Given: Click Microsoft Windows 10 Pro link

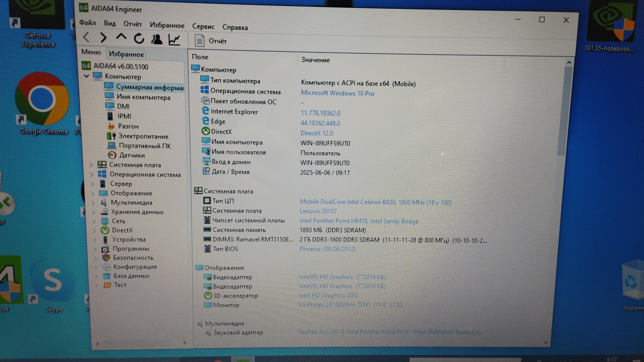Looking at the screenshot, I should coord(337,93).
